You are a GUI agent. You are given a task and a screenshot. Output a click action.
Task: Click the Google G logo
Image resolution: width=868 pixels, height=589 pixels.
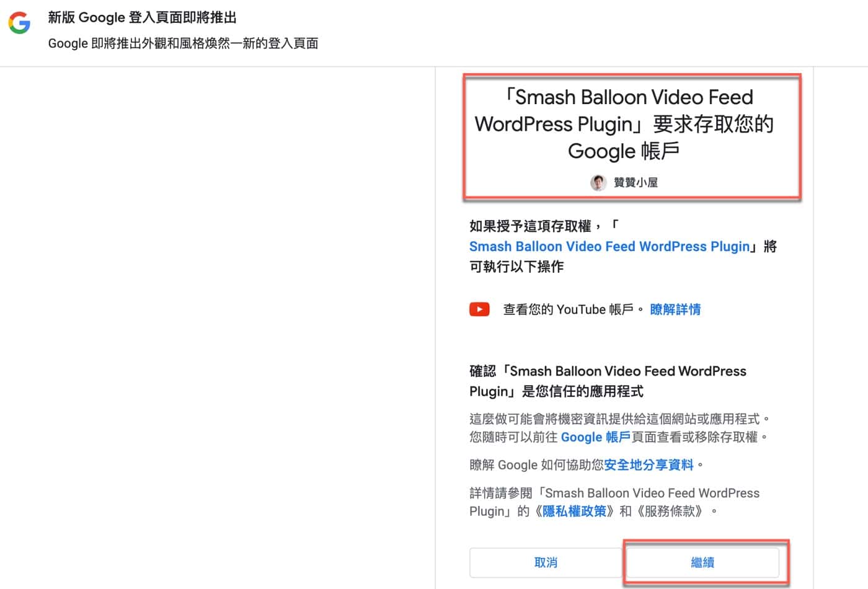tap(19, 24)
